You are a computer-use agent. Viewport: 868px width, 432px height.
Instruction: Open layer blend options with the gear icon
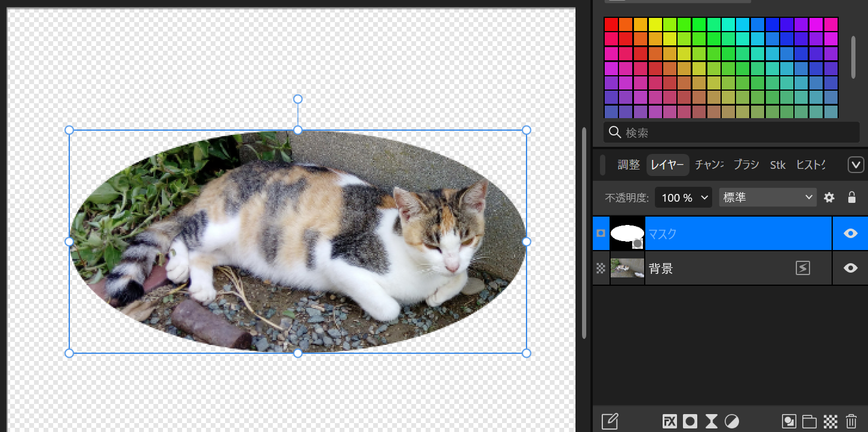pos(829,198)
